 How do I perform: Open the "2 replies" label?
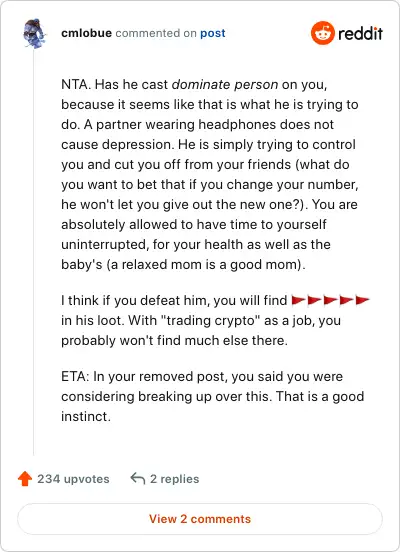tap(174, 479)
